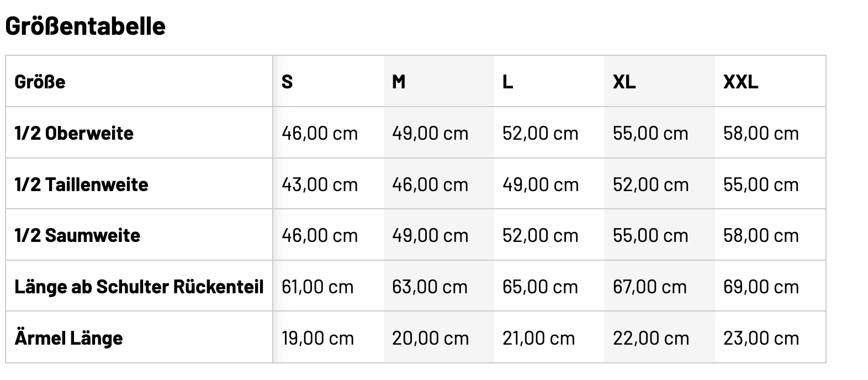Click the 23,00 cm sleeve length cell
Viewport: 868px width, 380px height.
point(761,338)
